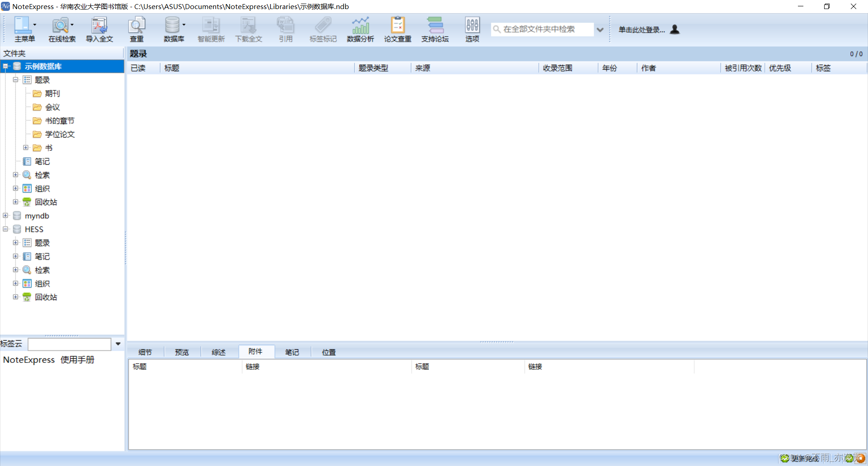Image resolution: width=868 pixels, height=466 pixels.
Task: Click the 数据库 database icon
Action: tap(172, 26)
